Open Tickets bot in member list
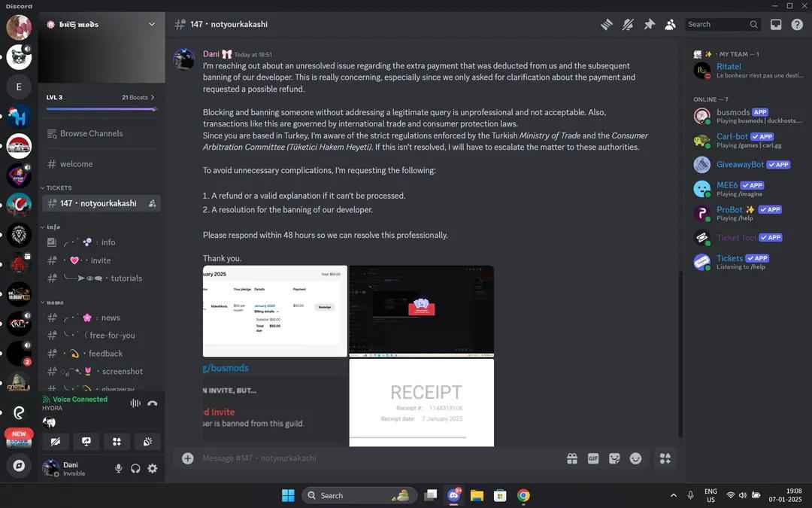Image resolution: width=812 pixels, height=508 pixels. pos(747,262)
